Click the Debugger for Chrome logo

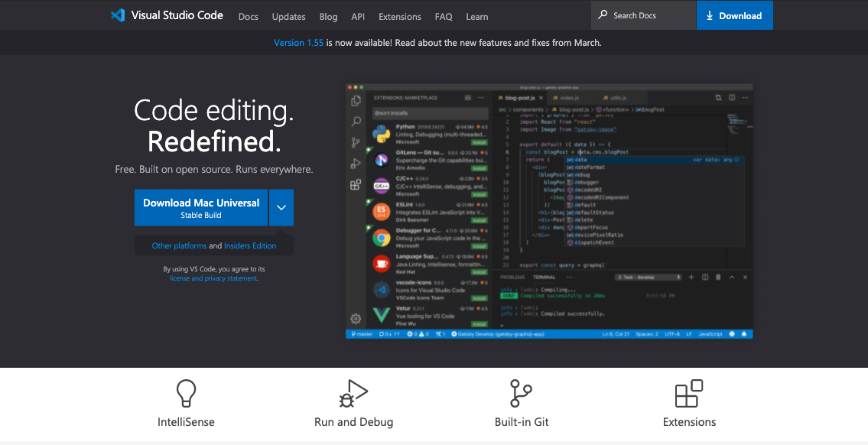pyautogui.click(x=382, y=238)
